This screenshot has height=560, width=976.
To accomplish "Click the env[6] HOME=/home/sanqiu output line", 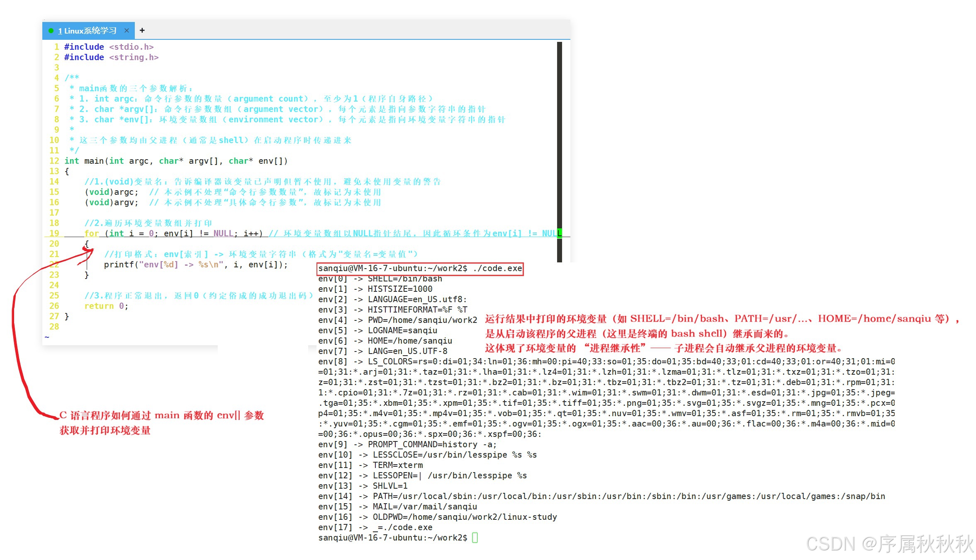I will click(385, 341).
